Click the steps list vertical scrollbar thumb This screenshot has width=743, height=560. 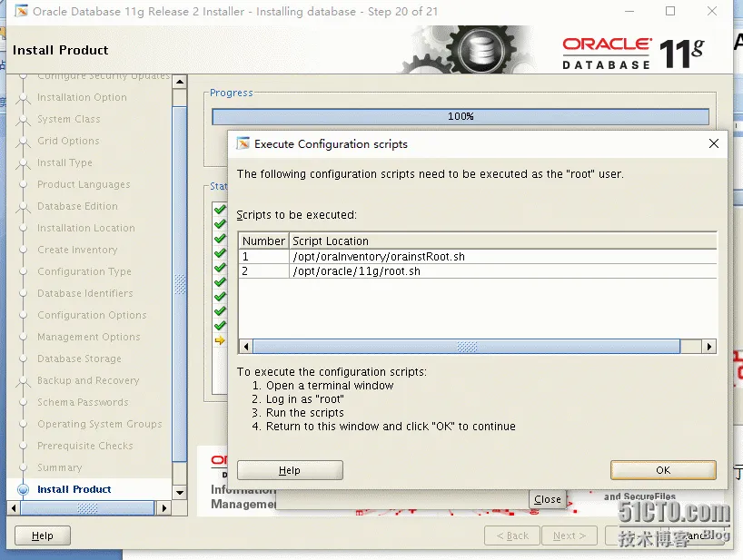tap(180, 284)
